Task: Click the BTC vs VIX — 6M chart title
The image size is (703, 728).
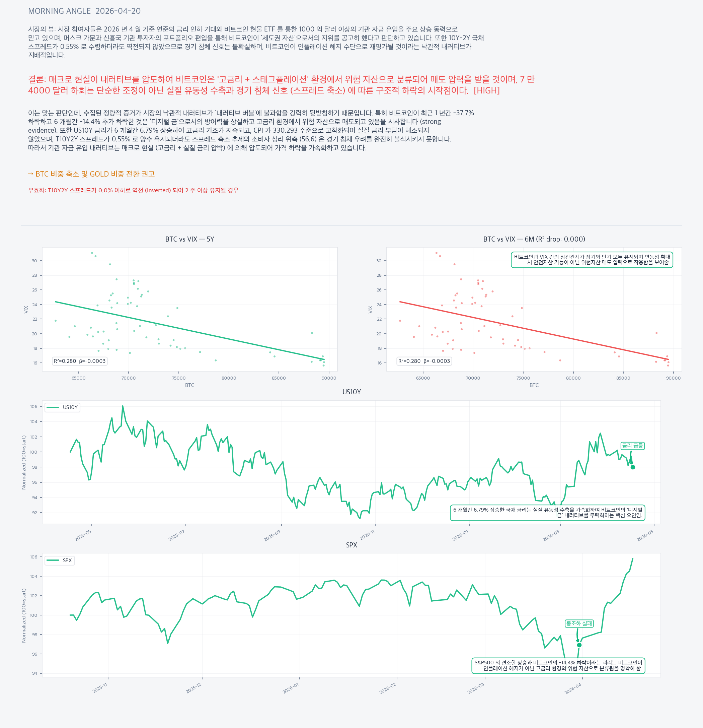Action: (x=534, y=239)
